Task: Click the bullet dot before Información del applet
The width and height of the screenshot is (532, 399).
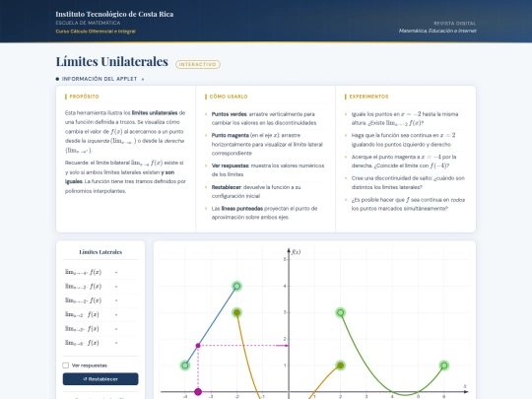Action: coord(57,79)
